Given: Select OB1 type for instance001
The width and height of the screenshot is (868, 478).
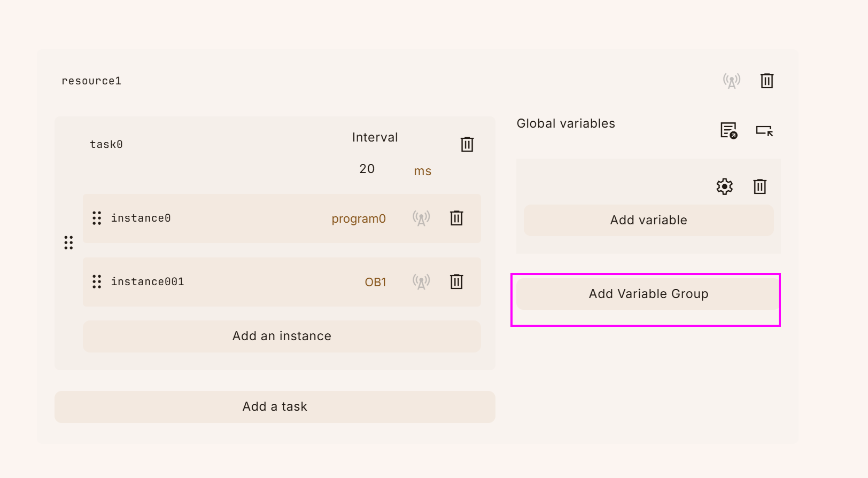Looking at the screenshot, I should click(375, 282).
